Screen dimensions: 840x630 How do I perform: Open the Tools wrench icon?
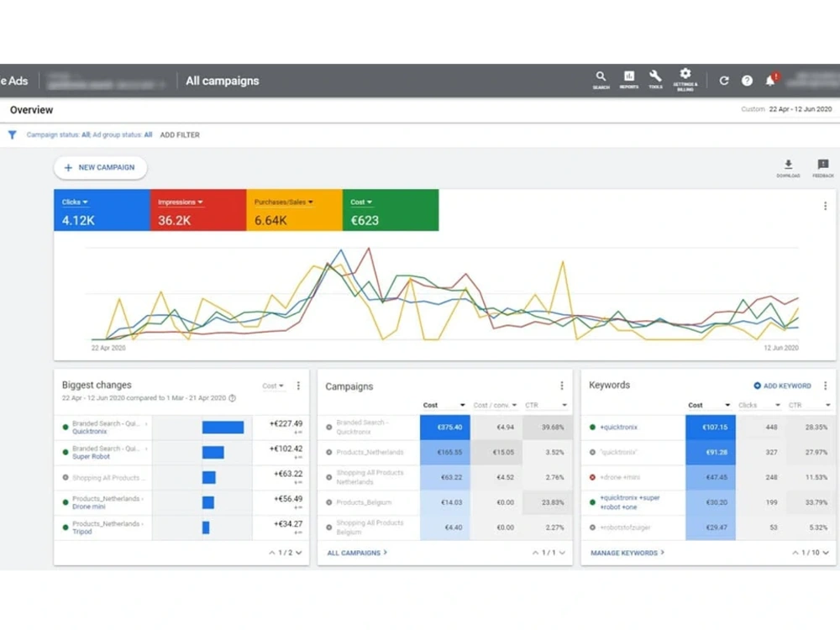[656, 79]
